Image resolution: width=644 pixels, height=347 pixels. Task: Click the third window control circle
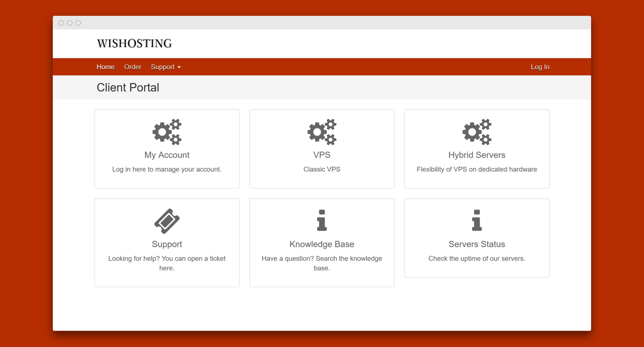pos(78,23)
